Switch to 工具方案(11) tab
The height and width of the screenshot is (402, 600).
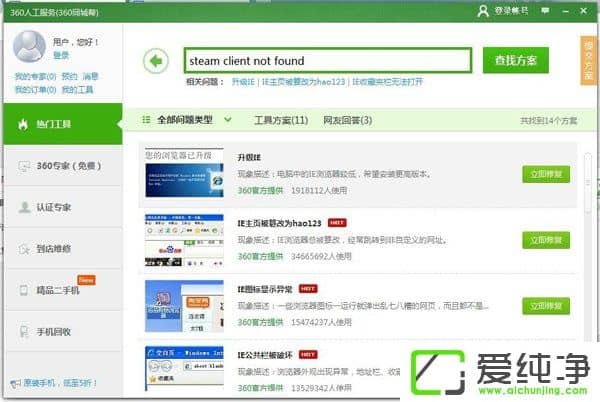click(x=281, y=120)
